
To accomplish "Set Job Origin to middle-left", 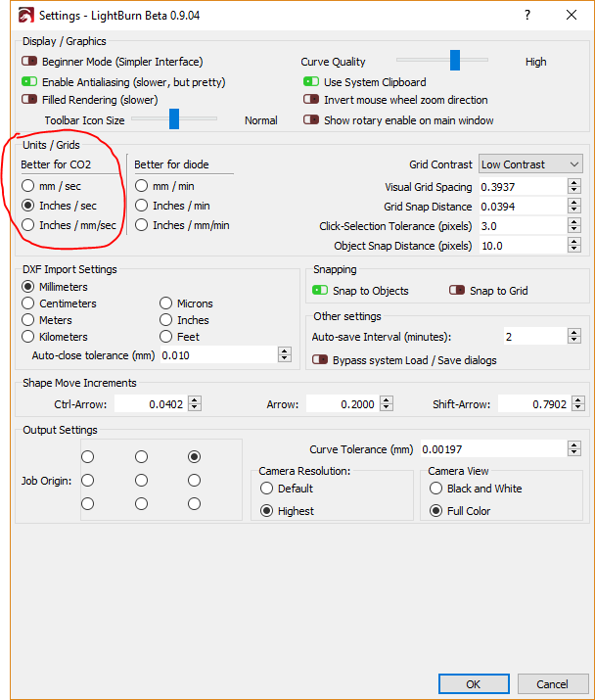I will (88, 481).
